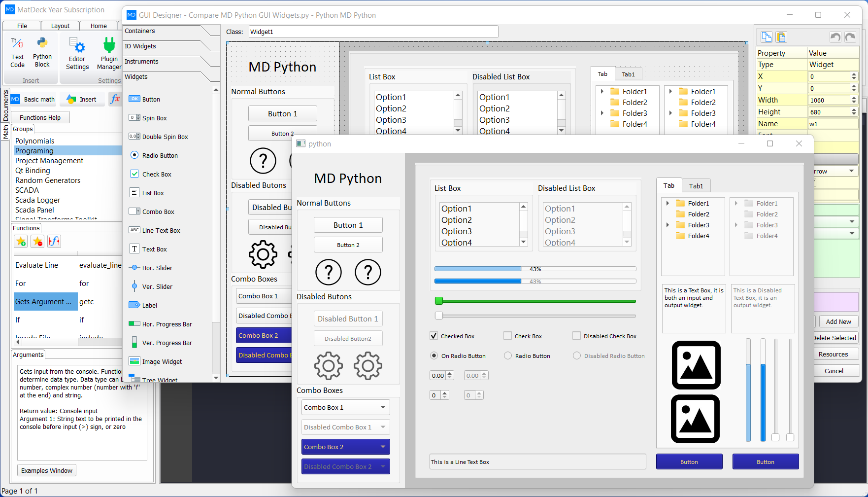Click the remove favorite star icon

tap(37, 242)
